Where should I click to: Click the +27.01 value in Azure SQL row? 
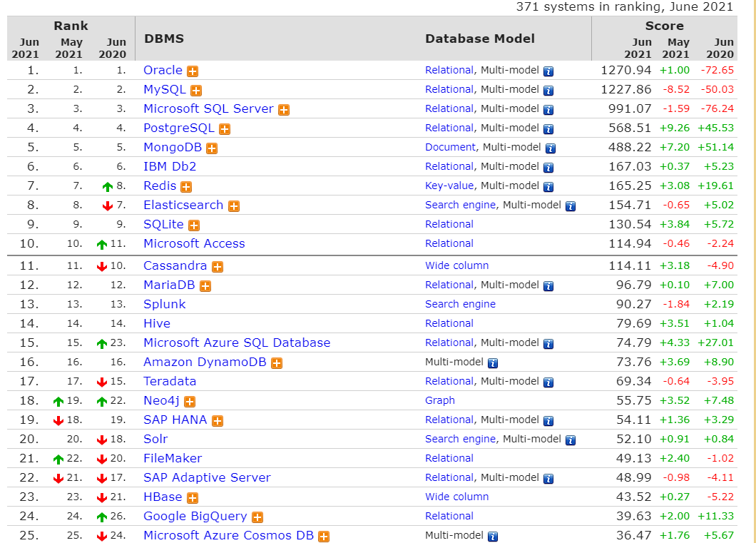pos(715,343)
